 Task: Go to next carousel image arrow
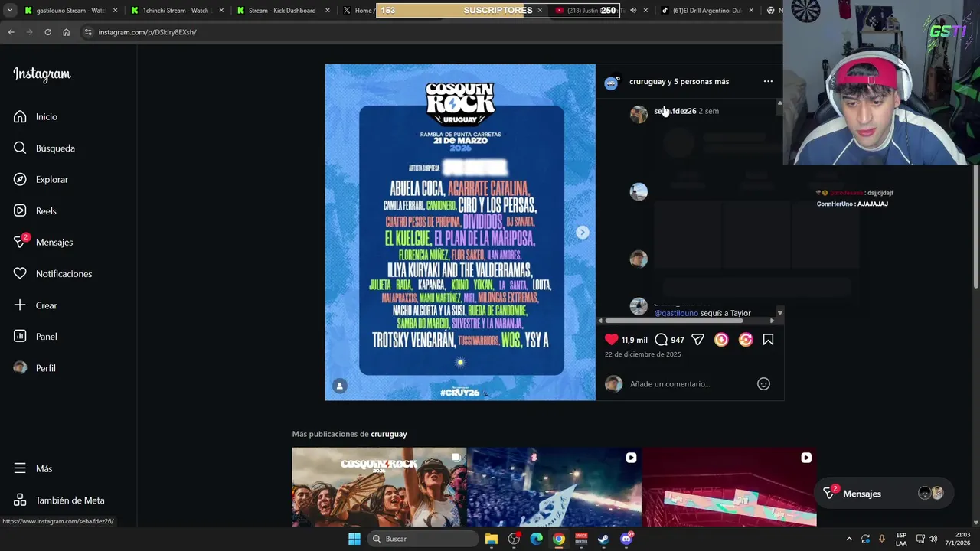[582, 232]
